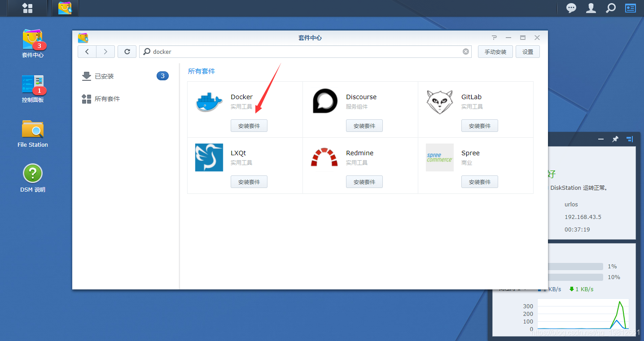Pin the widget panel with pushpin icon
This screenshot has height=341, width=644.
click(615, 139)
